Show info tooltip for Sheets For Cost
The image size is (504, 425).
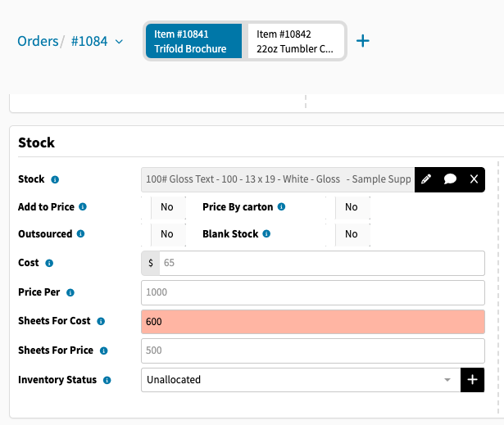coord(101,321)
